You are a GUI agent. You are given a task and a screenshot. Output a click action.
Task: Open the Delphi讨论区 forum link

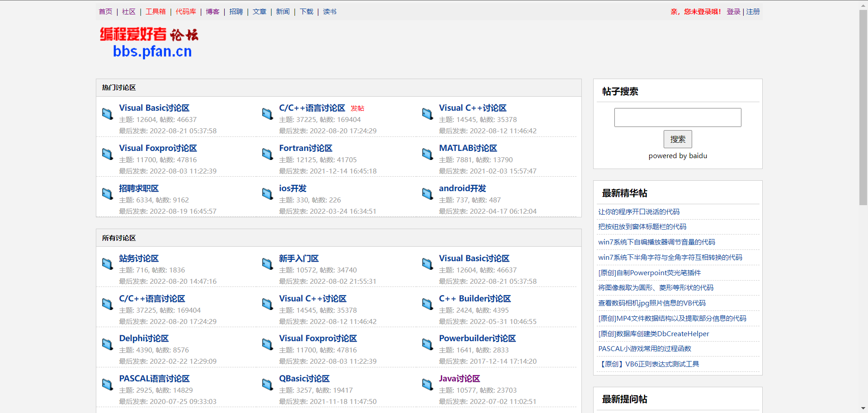pos(144,338)
